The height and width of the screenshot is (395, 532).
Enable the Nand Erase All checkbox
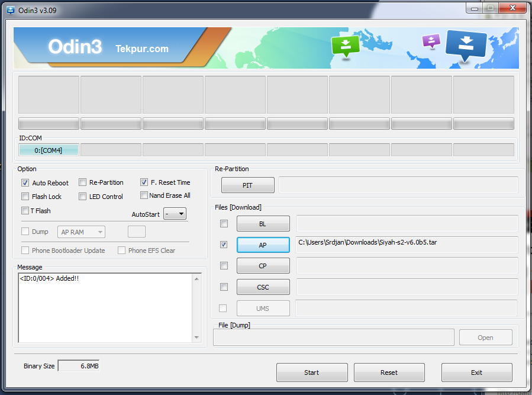pos(144,195)
